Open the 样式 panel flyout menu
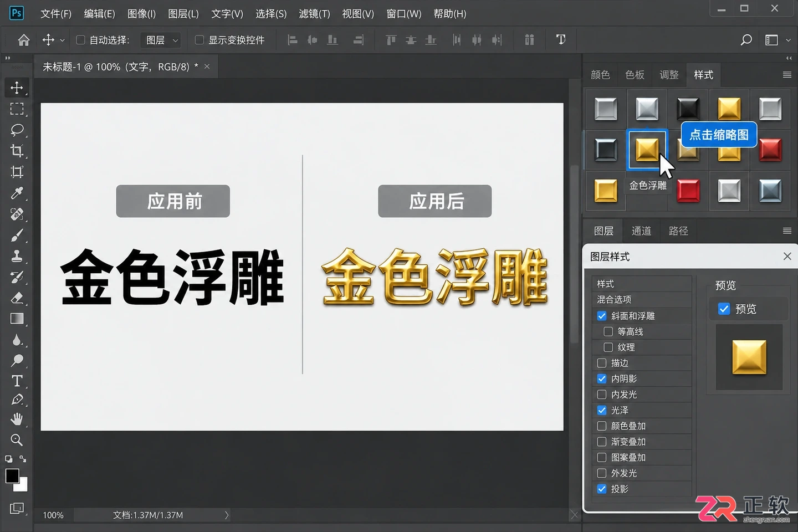798x532 pixels. pos(787,75)
